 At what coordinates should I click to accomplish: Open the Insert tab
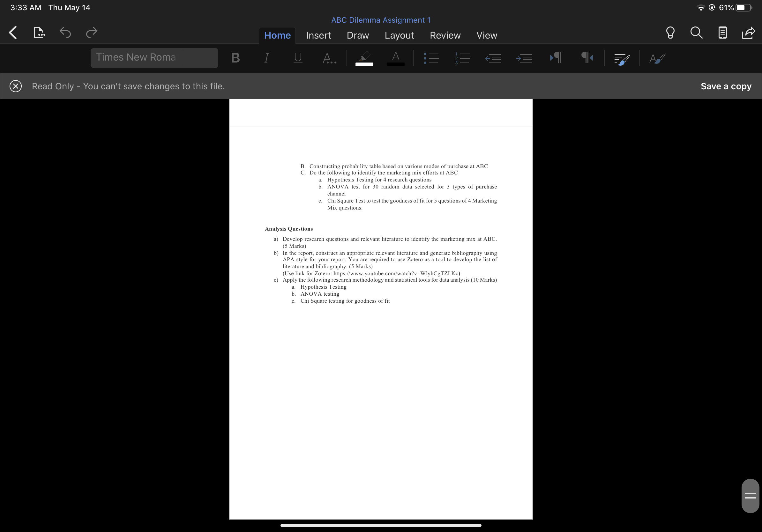318,35
